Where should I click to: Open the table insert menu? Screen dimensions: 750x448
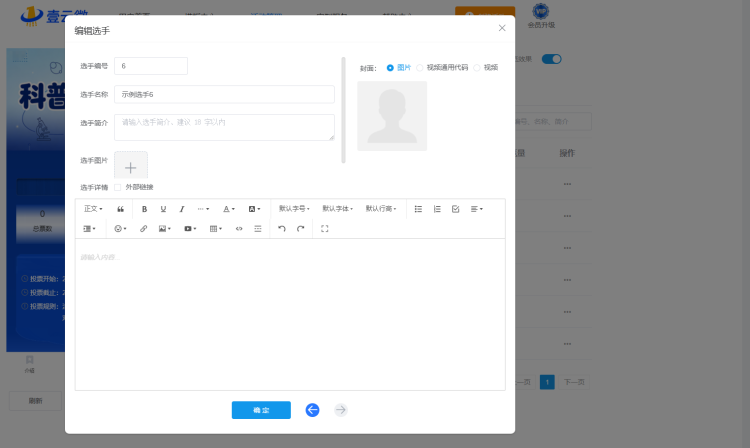pos(216,229)
